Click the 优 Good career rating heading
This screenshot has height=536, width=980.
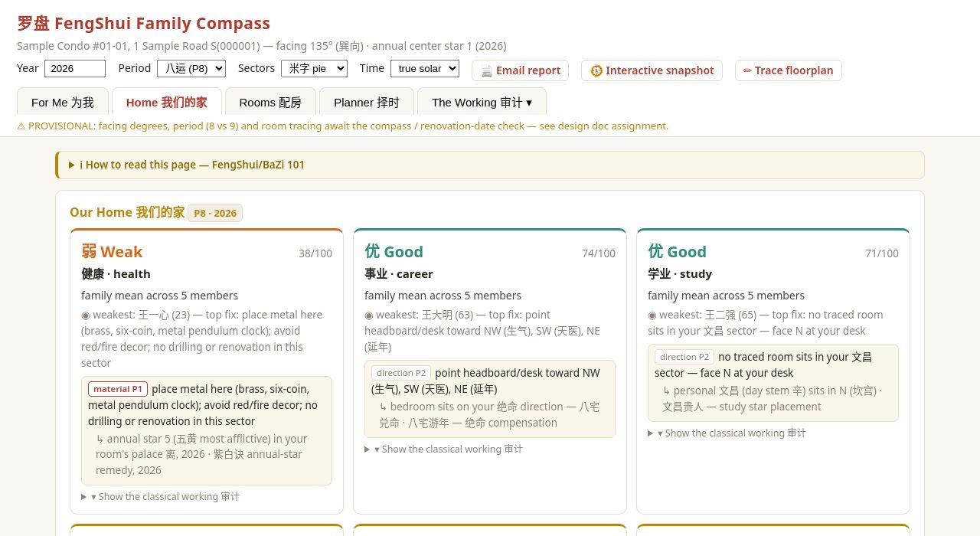coord(394,252)
